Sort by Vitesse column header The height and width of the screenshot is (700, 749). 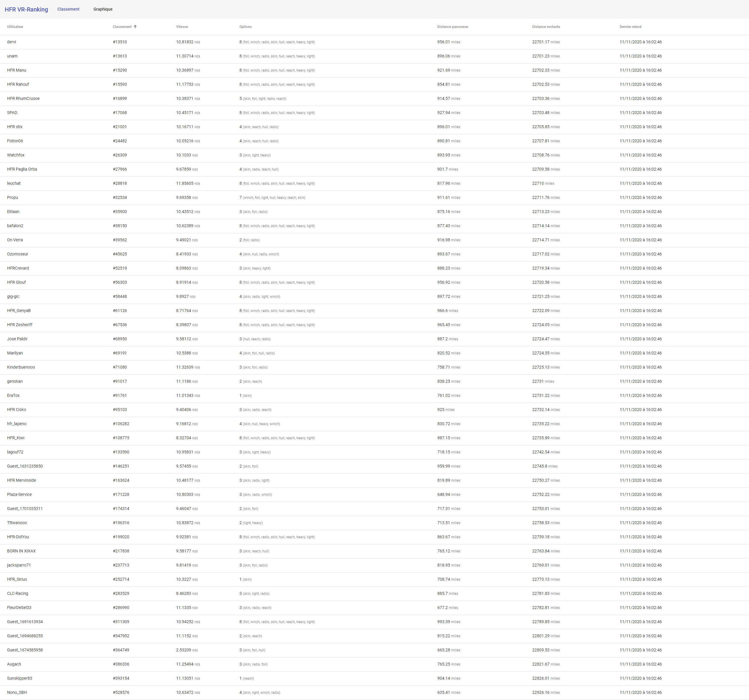point(182,27)
